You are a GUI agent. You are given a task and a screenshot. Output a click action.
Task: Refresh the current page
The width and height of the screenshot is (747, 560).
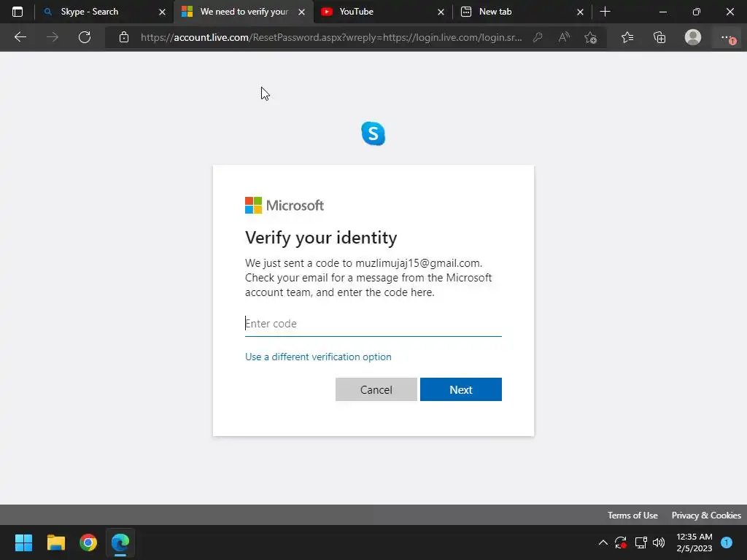pos(85,37)
